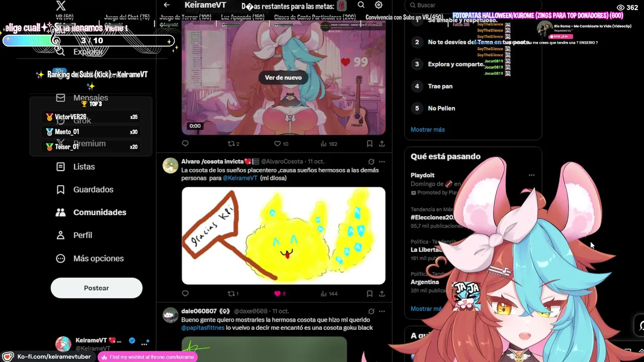Click the Buscar search field

[x=473, y=5]
